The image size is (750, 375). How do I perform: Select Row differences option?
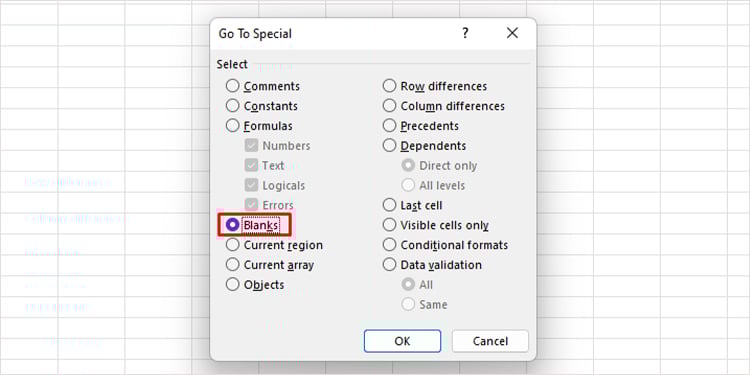[435, 86]
